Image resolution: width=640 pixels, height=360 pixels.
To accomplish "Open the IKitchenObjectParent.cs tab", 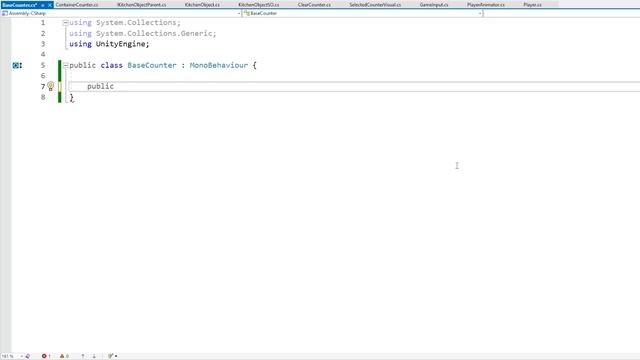I will tap(142, 5).
